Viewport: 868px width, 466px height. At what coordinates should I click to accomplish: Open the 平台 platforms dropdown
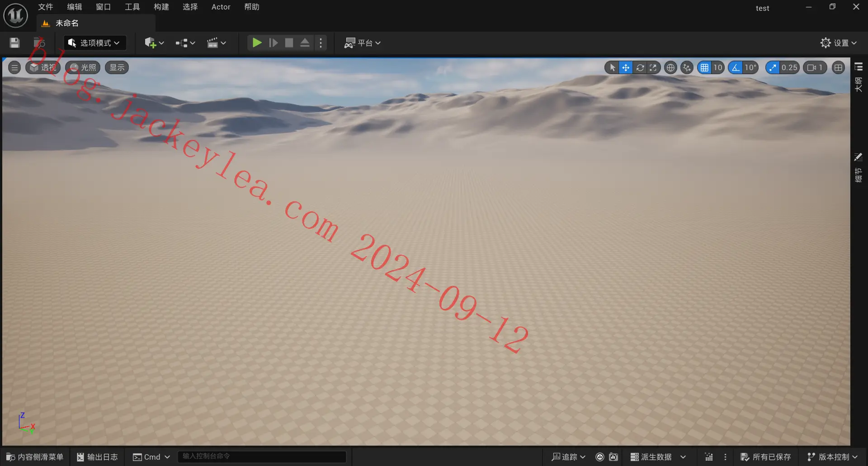pos(363,43)
